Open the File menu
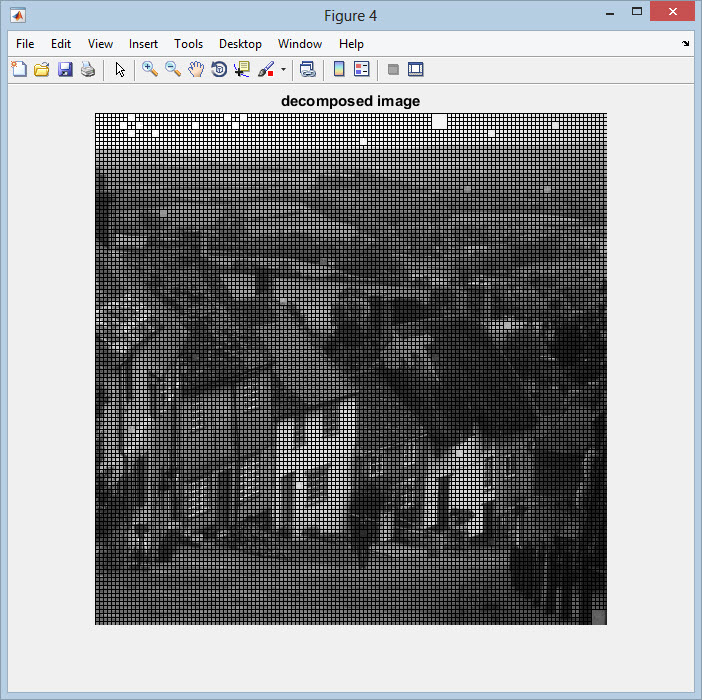The height and width of the screenshot is (700, 702). [25, 44]
